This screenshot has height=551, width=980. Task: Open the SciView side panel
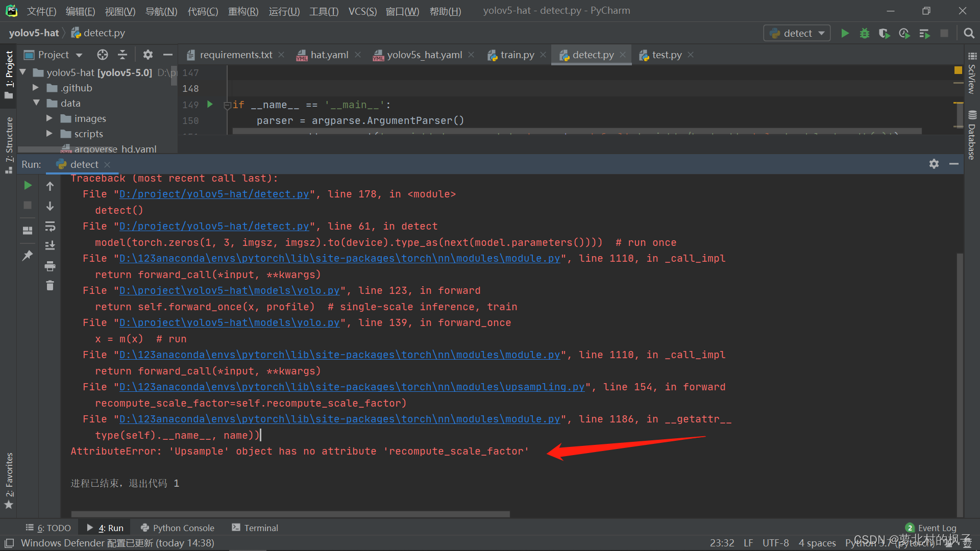[x=972, y=73]
